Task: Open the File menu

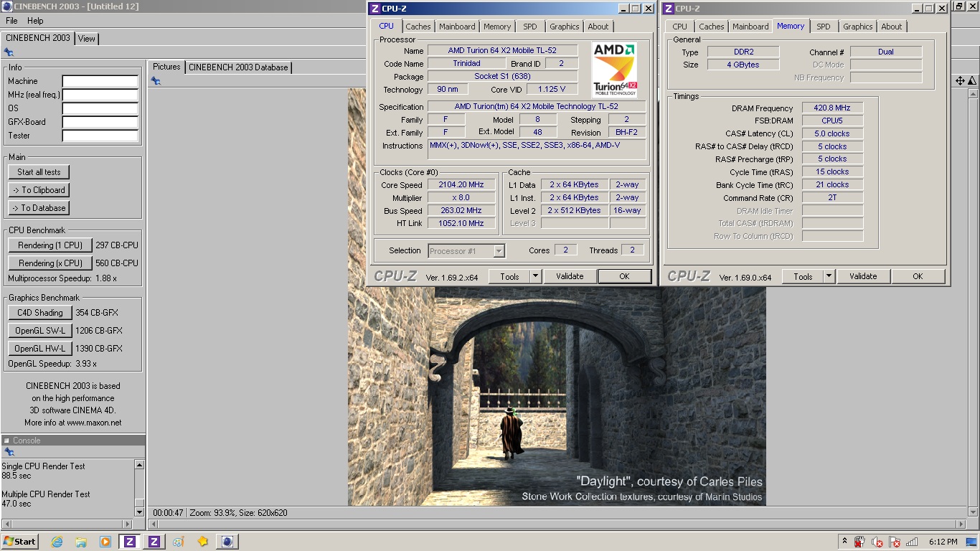Action: 11,21
